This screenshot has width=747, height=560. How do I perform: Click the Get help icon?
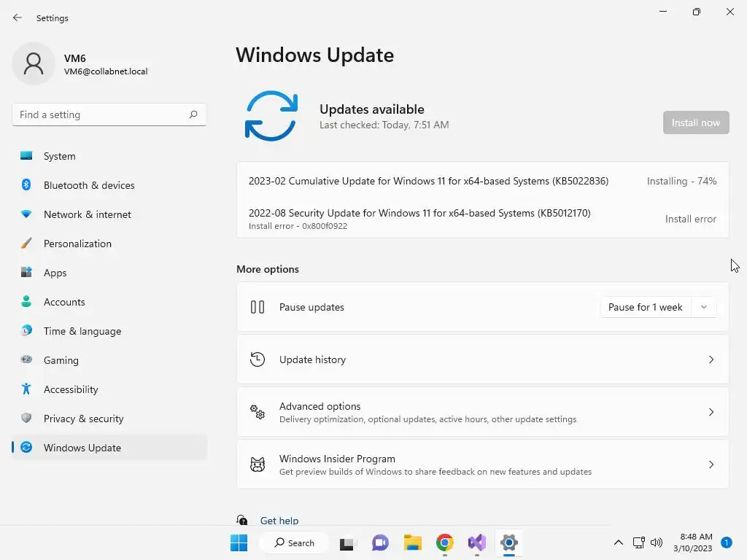coord(242,520)
